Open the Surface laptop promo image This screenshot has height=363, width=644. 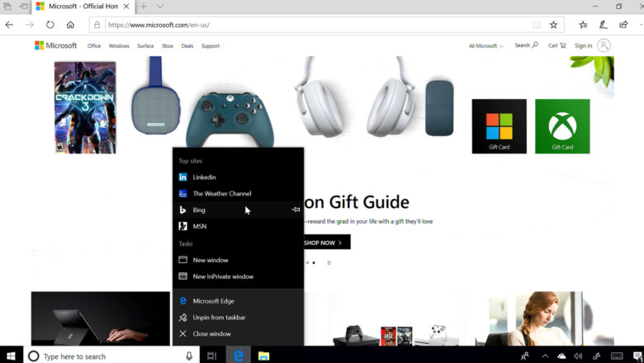click(101, 318)
